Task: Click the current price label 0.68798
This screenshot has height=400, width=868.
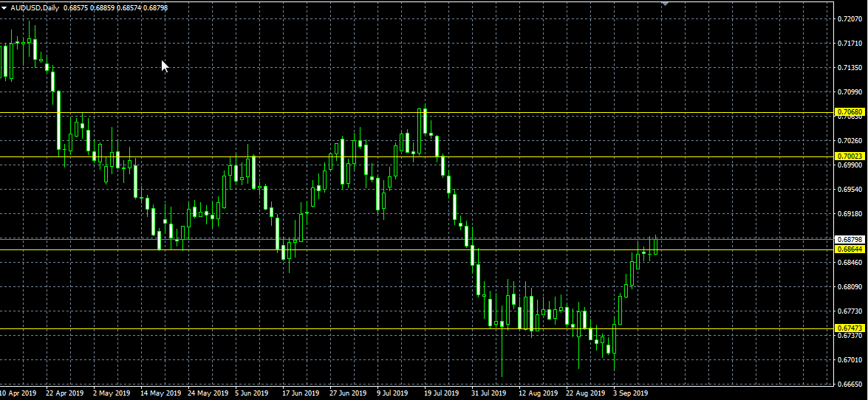Action: pos(850,239)
